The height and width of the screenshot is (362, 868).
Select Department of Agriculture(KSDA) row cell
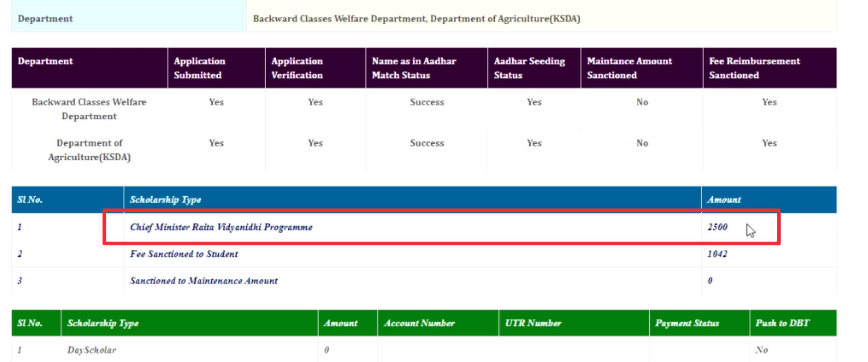pyautogui.click(x=89, y=150)
